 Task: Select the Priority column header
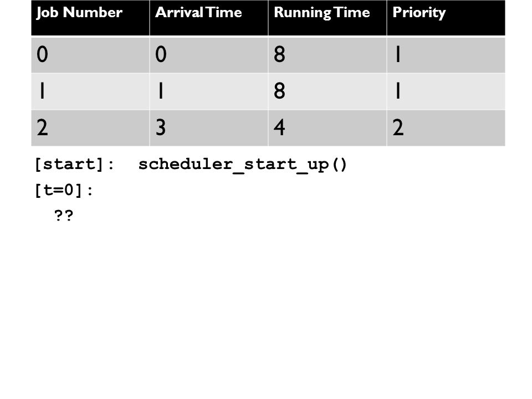tap(446, 18)
